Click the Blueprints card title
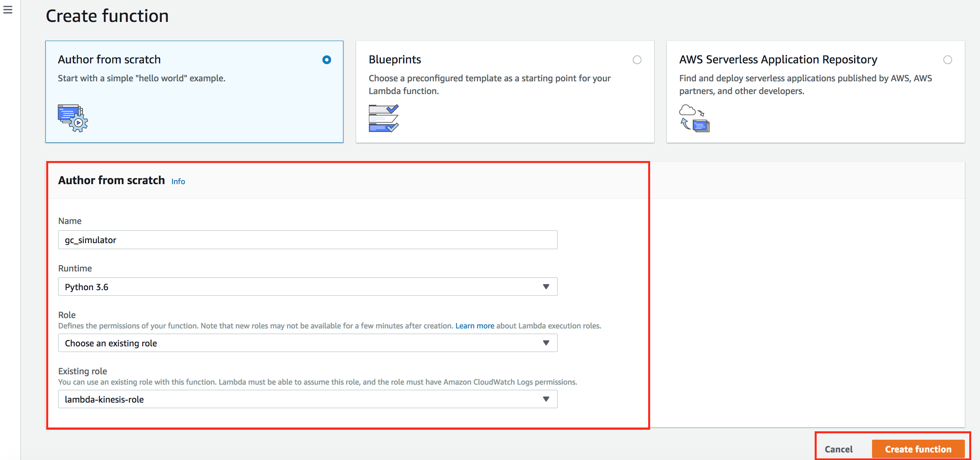The height and width of the screenshot is (460, 980). (x=395, y=59)
